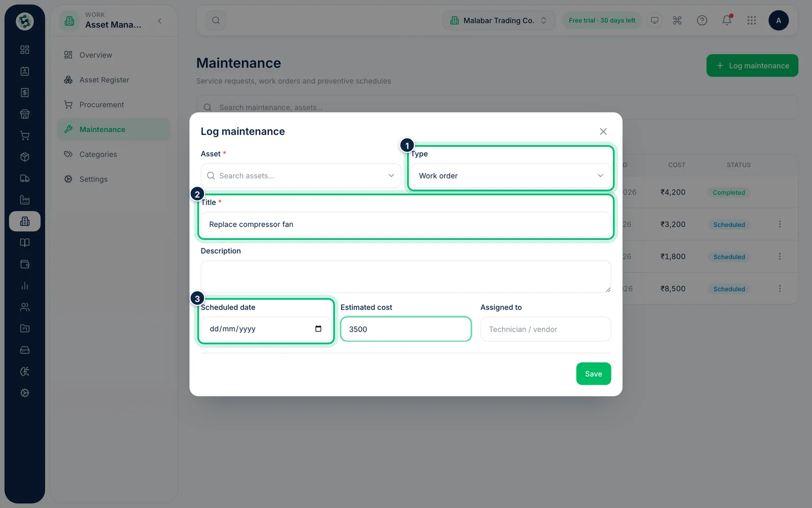Viewport: 812px width, 508px height.
Task: Open the gear settings icon in dark sidebar
Action: (24, 393)
